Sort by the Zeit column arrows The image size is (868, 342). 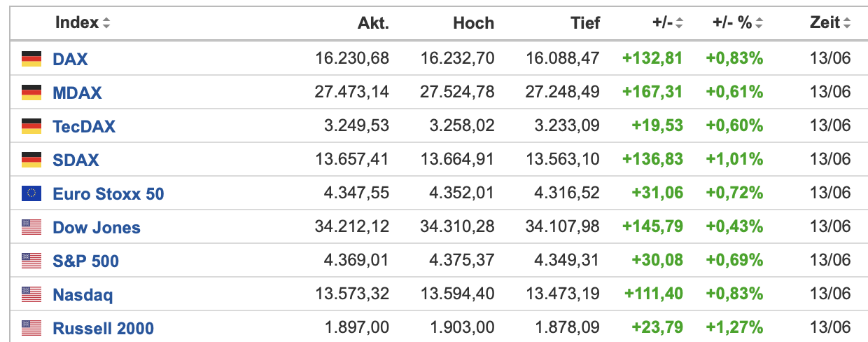(x=847, y=23)
